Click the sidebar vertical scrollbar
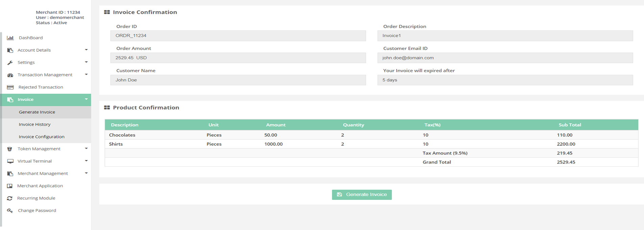Screen dimensions: 644x230 (x=1, y=129)
